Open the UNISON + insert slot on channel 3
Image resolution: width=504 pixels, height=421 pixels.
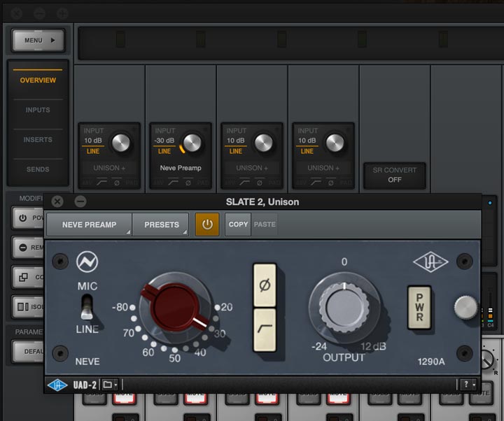click(252, 168)
